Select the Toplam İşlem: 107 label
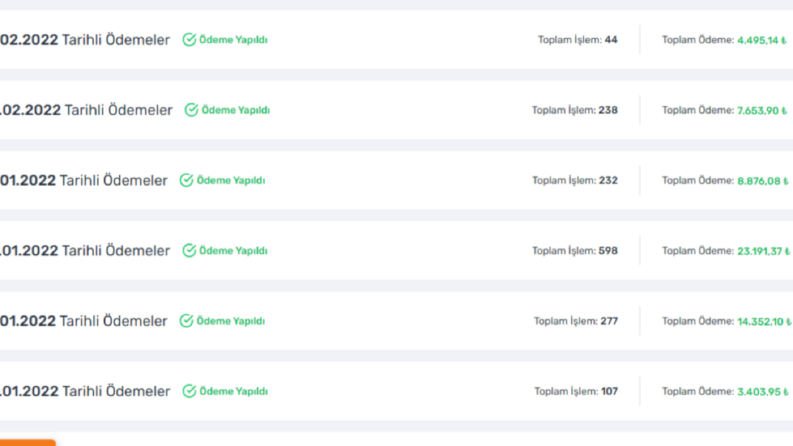The width and height of the screenshot is (793, 446). [576, 391]
